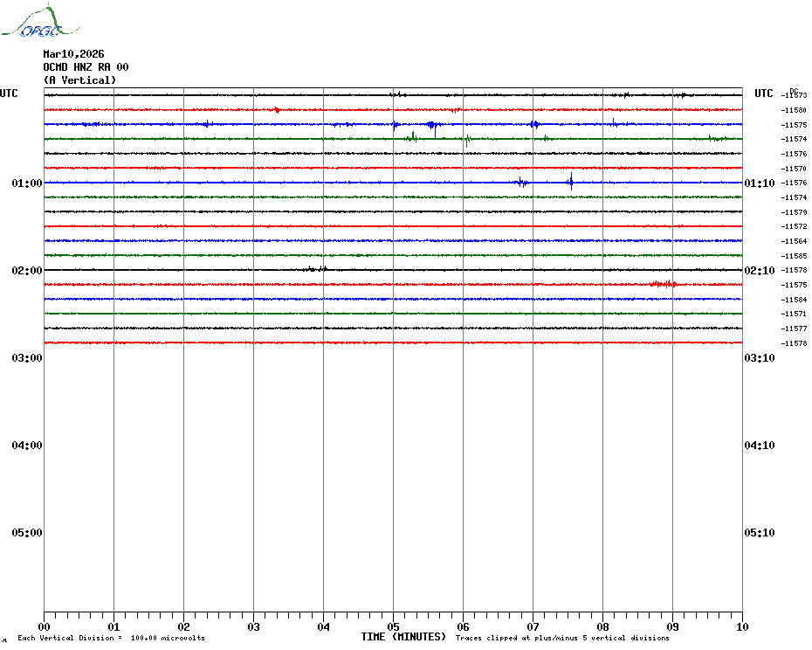The image size is (812, 650).
Task: Select the DC offset value -11564
Action: (x=795, y=241)
